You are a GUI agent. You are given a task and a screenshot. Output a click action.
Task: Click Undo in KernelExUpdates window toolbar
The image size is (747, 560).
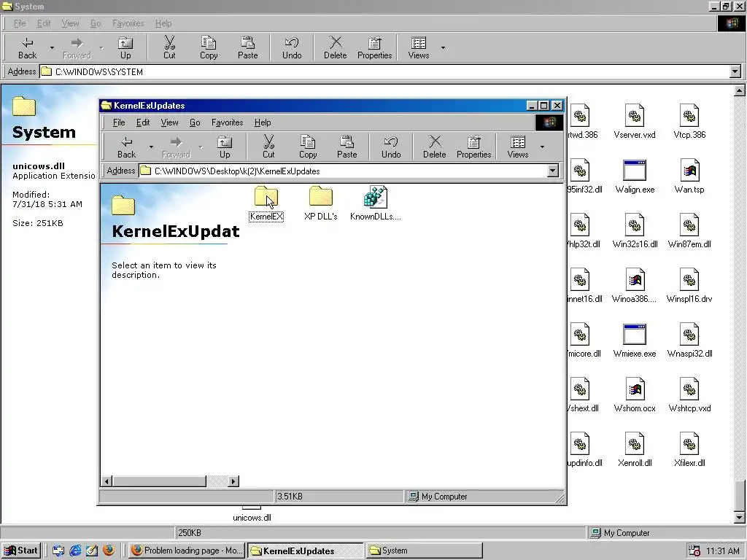(391, 147)
